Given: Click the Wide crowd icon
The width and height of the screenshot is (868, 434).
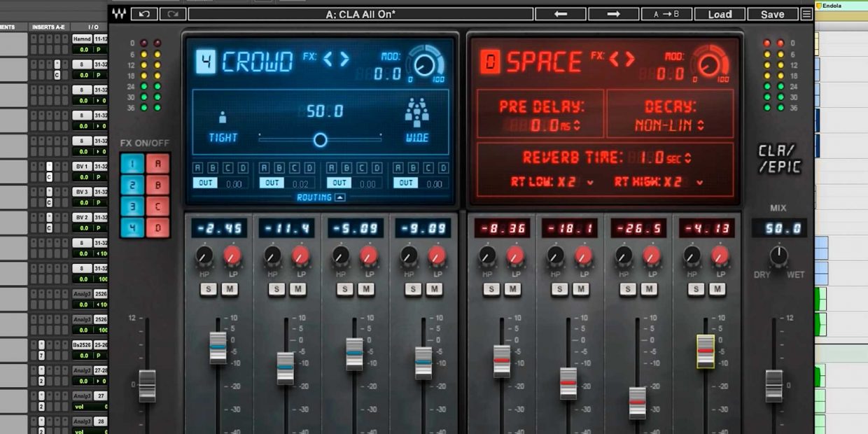Looking at the screenshot, I should click(417, 111).
